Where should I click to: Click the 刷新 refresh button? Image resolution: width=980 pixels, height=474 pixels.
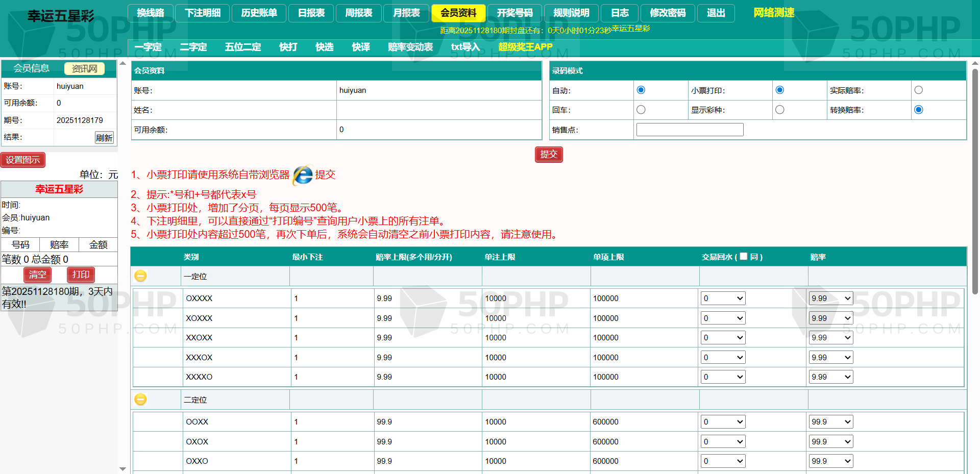(x=104, y=138)
